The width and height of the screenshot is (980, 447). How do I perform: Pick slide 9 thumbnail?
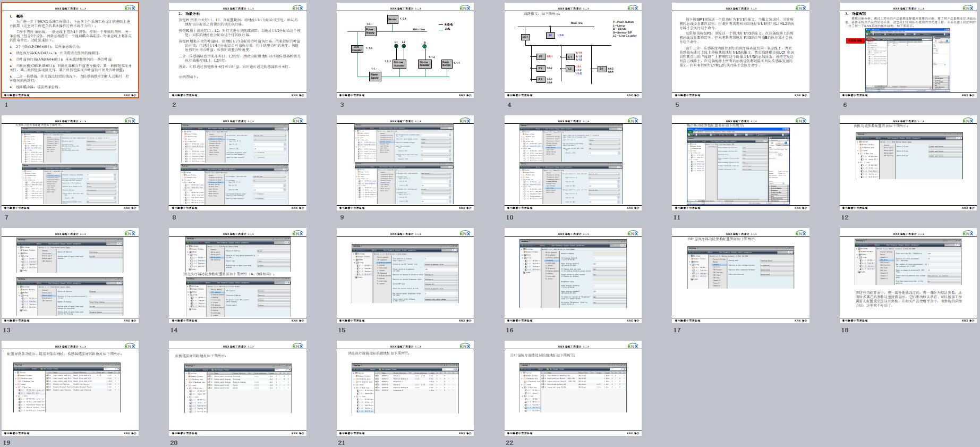(x=405, y=163)
